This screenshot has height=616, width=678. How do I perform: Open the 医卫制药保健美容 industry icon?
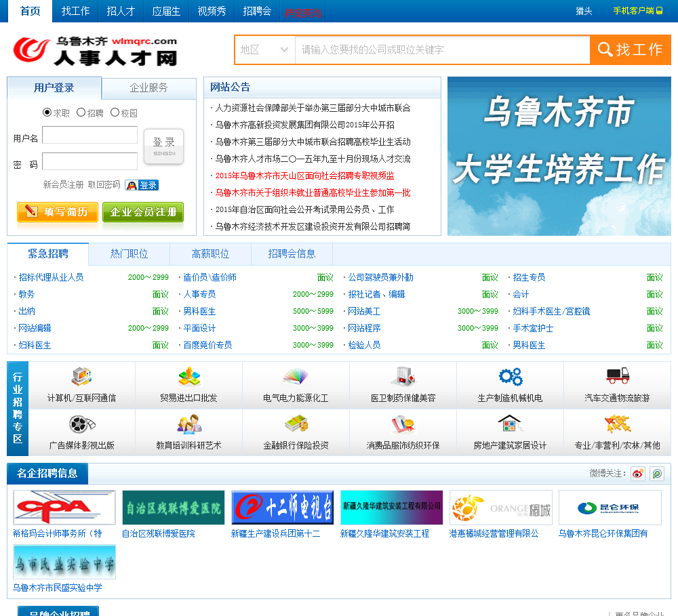[x=403, y=377]
